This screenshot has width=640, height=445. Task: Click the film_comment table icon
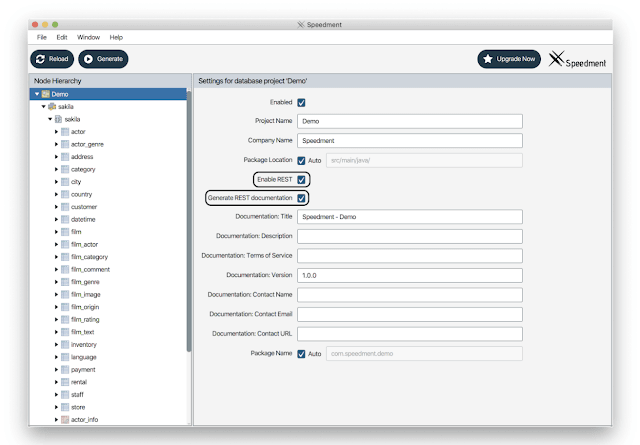point(65,269)
